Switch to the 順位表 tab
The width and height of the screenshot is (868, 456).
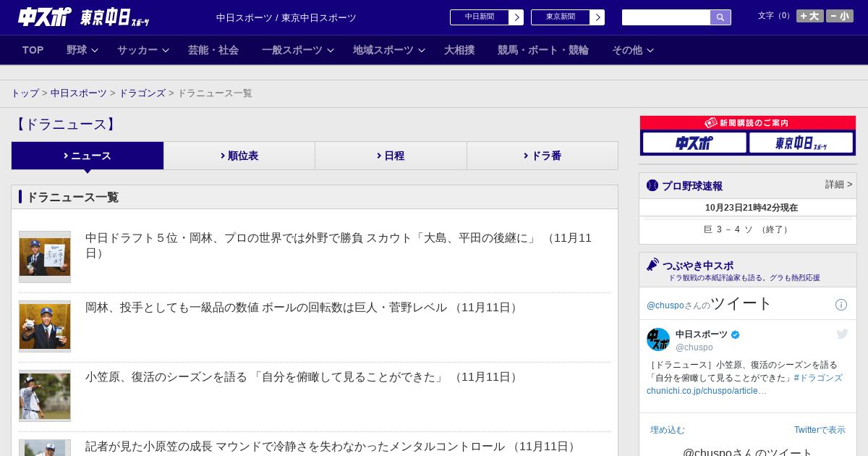239,156
